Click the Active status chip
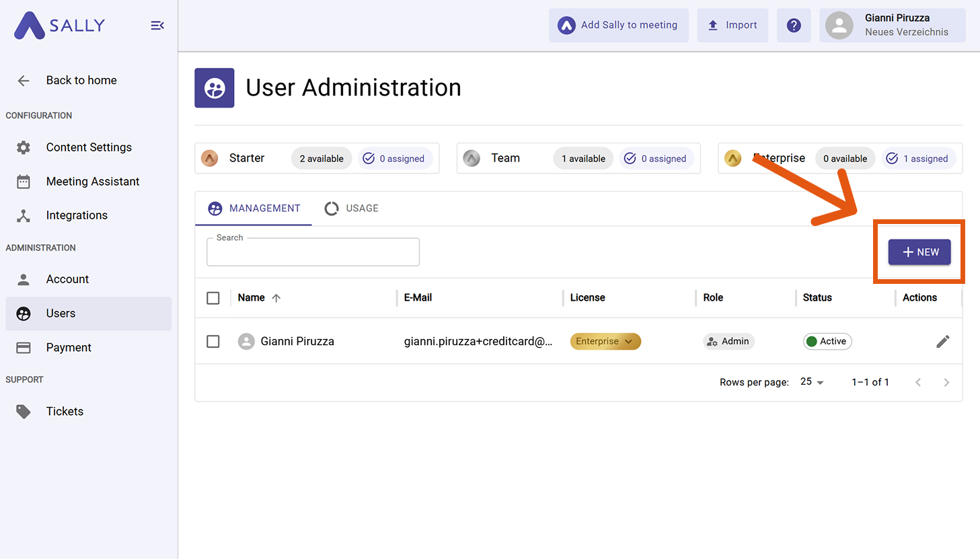The height and width of the screenshot is (559, 980). [x=827, y=342]
